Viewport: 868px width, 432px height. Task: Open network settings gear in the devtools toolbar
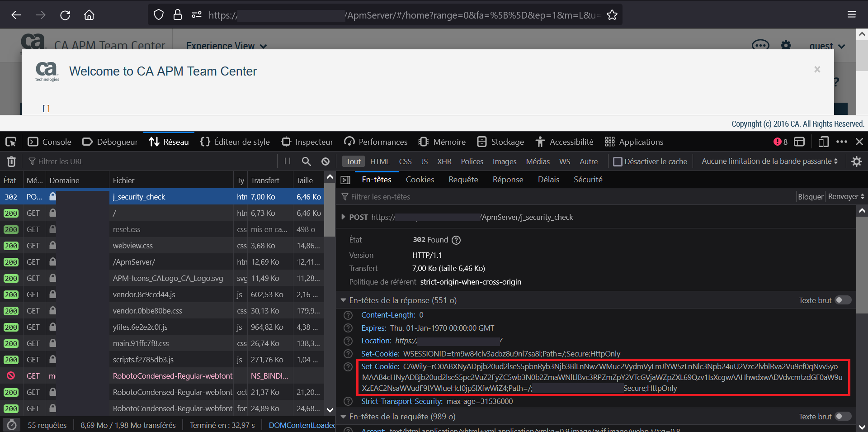coord(857,161)
